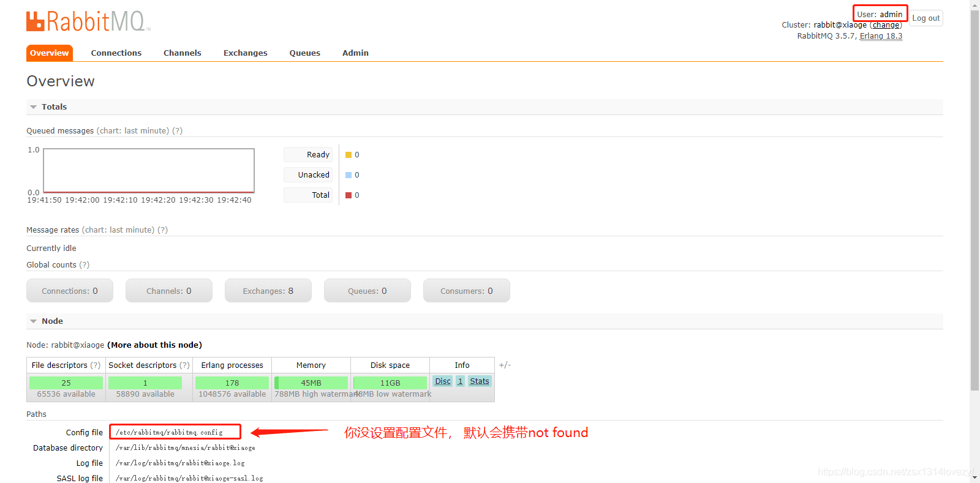Go to the Queues tab
The image size is (980, 483).
305,53
